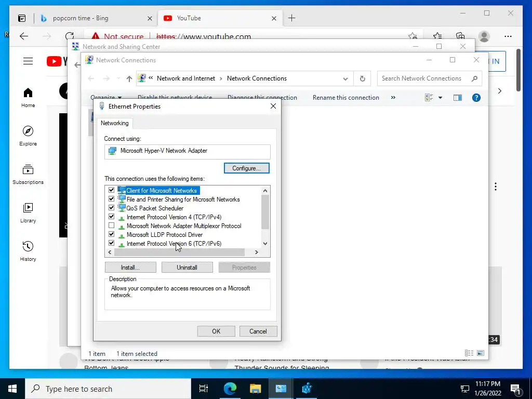Close Ethernet Properties dialog with X
The height and width of the screenshot is (399, 532).
tap(273, 106)
